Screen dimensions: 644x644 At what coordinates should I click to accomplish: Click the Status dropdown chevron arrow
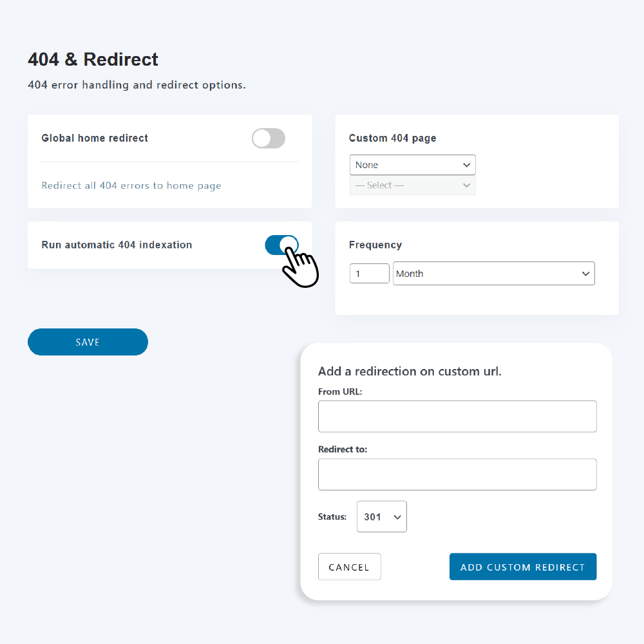[398, 516]
